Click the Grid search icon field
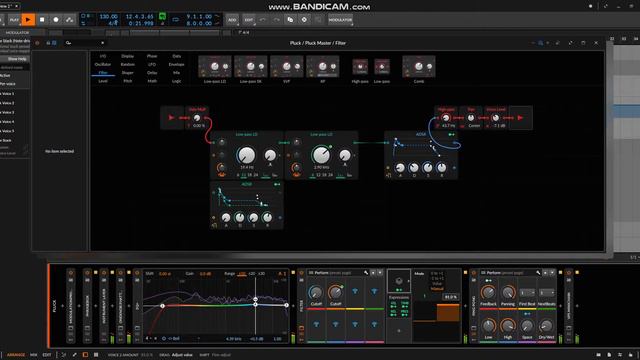Viewport: 640px width, 360px height. pyautogui.click(x=84, y=43)
